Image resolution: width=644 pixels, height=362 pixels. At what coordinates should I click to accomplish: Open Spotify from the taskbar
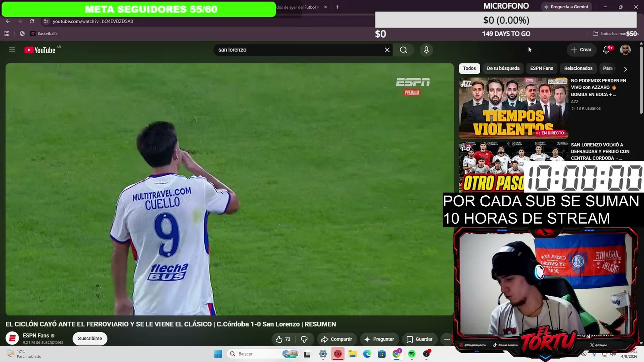pyautogui.click(x=412, y=354)
